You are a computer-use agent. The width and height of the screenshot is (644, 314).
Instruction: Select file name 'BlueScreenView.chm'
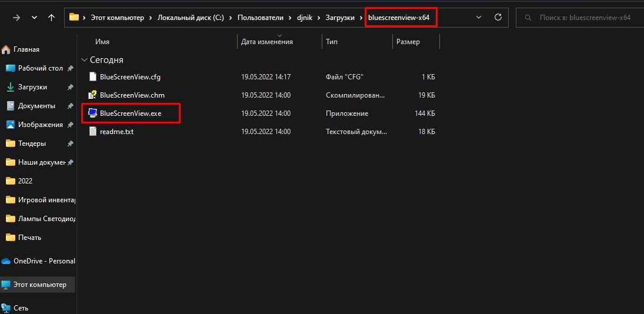point(132,95)
